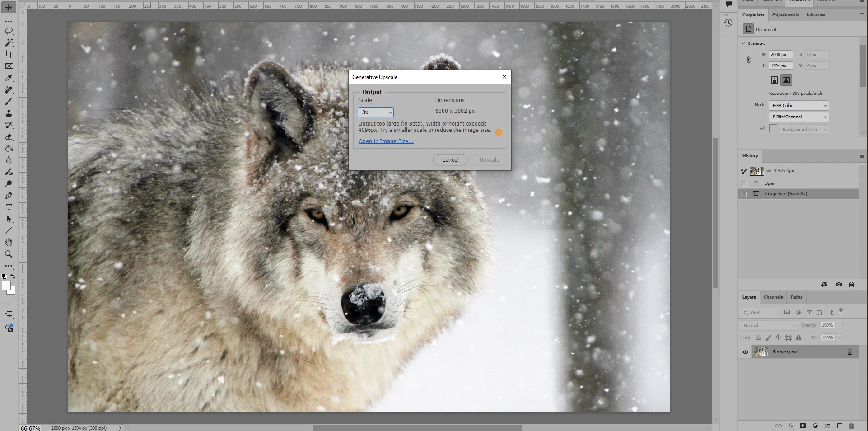
Task: Switch to the Adjustments tab
Action: coord(785,14)
